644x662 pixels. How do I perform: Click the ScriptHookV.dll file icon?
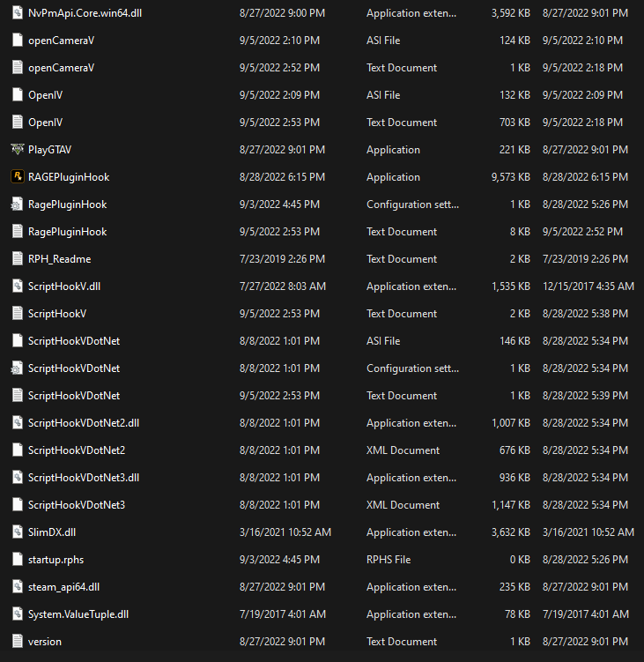[18, 286]
